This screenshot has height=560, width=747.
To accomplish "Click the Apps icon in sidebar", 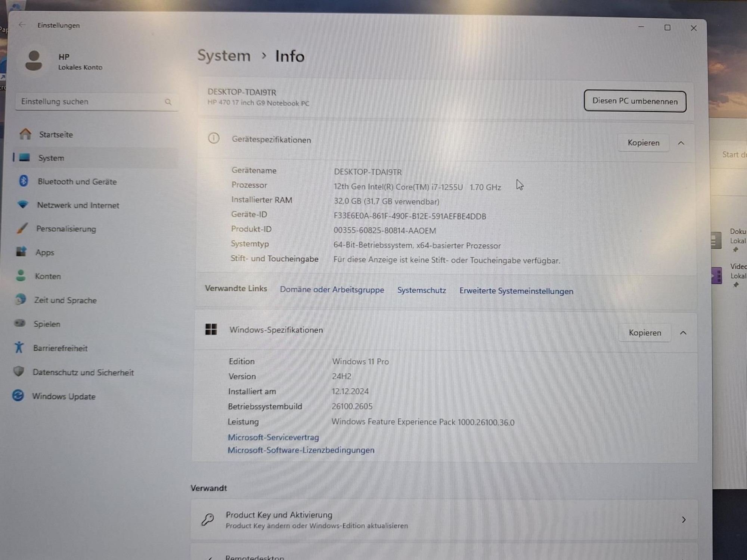I will click(21, 252).
